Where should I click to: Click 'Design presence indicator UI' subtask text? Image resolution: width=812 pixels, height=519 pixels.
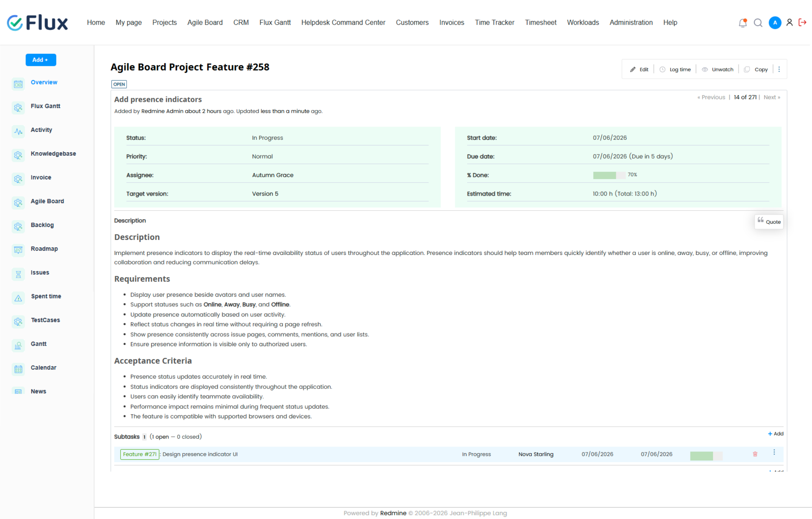coord(200,454)
